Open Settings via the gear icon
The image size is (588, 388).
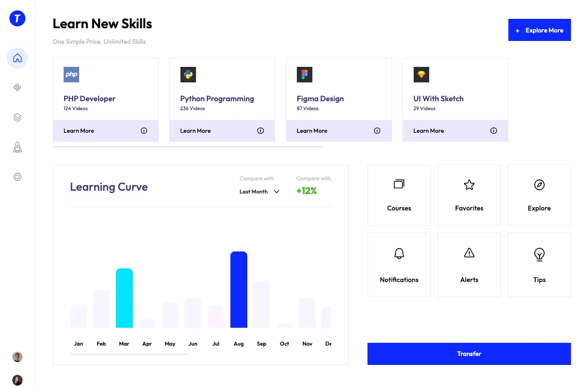tap(17, 177)
